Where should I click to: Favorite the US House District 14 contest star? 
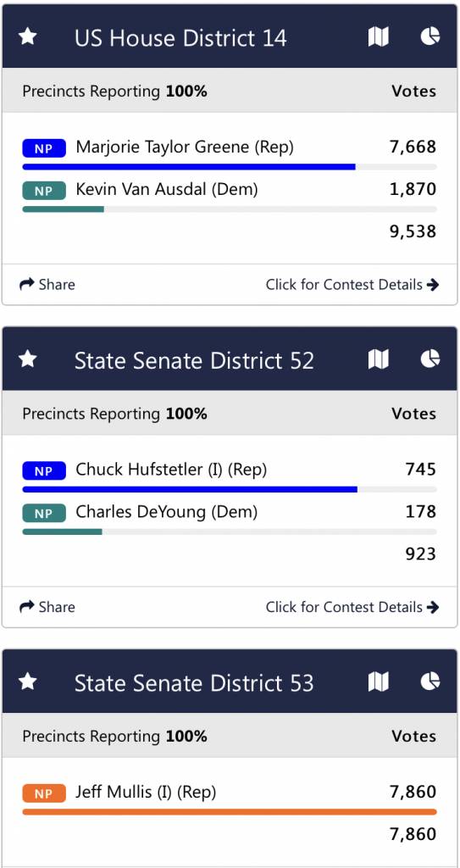pyautogui.click(x=28, y=37)
